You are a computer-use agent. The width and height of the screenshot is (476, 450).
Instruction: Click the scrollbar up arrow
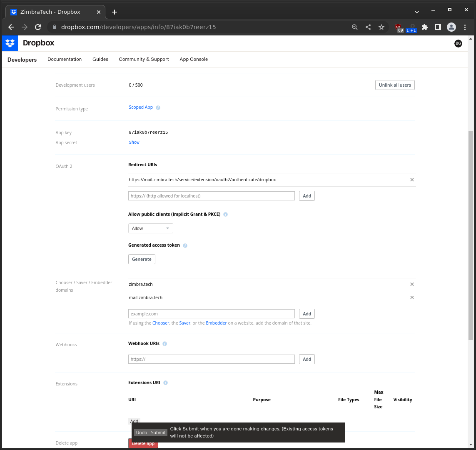click(471, 39)
